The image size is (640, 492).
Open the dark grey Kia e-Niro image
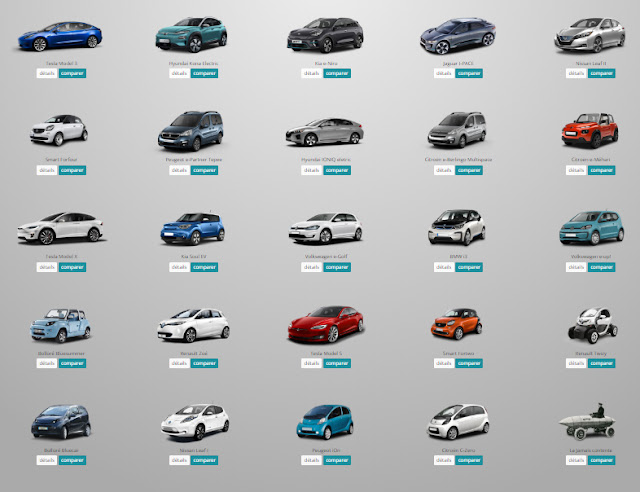point(325,35)
